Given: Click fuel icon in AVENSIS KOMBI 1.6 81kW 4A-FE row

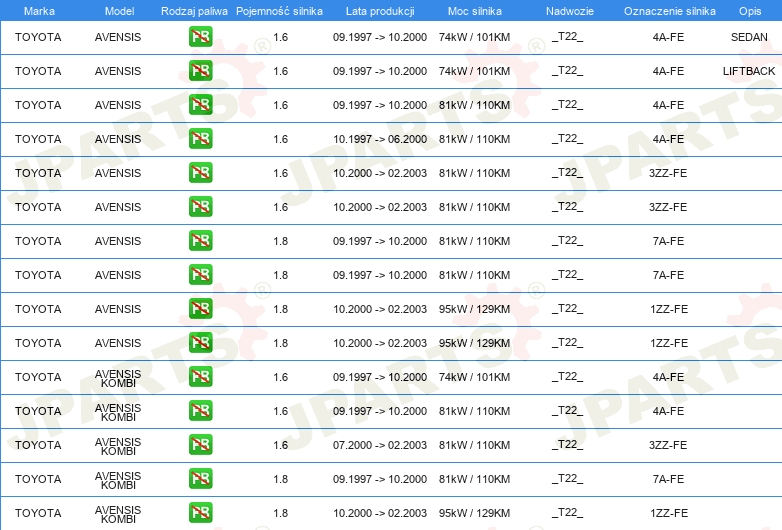Looking at the screenshot, I should click(200, 411).
